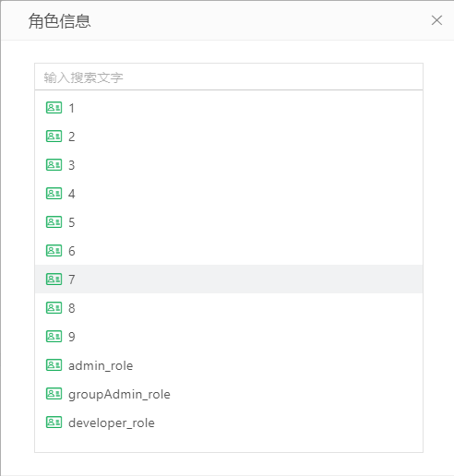This screenshot has height=476, width=454.
Task: Pick the role labeled 8
Action: [229, 308]
